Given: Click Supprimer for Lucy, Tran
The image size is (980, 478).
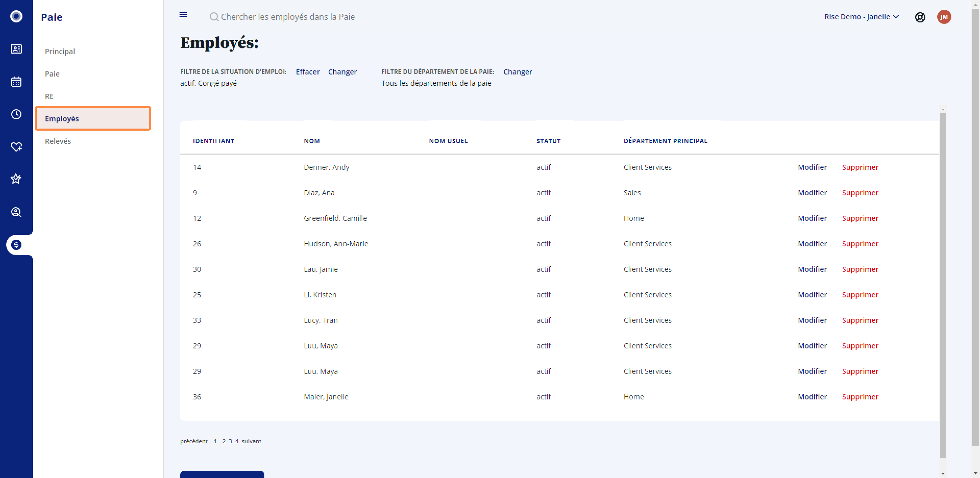Looking at the screenshot, I should click(x=860, y=320).
